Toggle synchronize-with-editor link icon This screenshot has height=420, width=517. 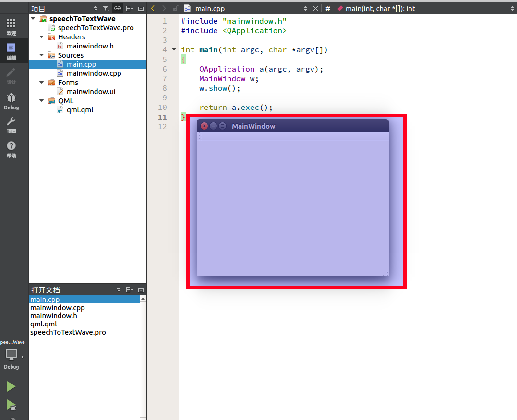click(118, 8)
